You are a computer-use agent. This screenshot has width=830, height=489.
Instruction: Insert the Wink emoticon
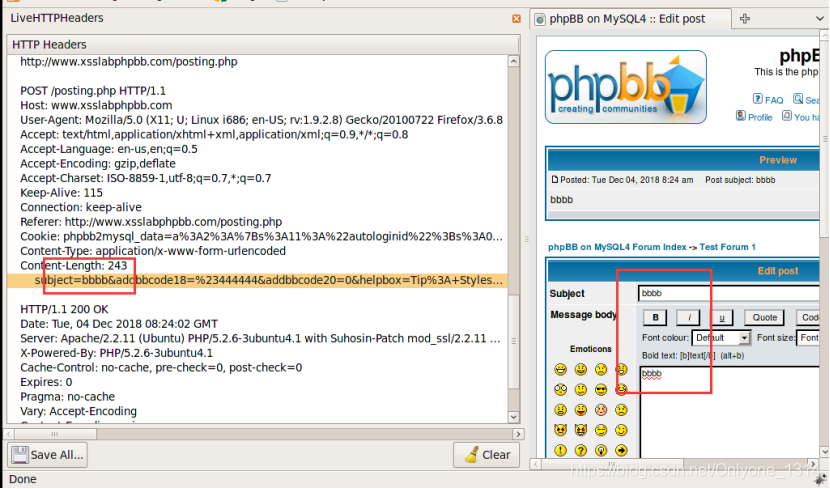point(621,430)
